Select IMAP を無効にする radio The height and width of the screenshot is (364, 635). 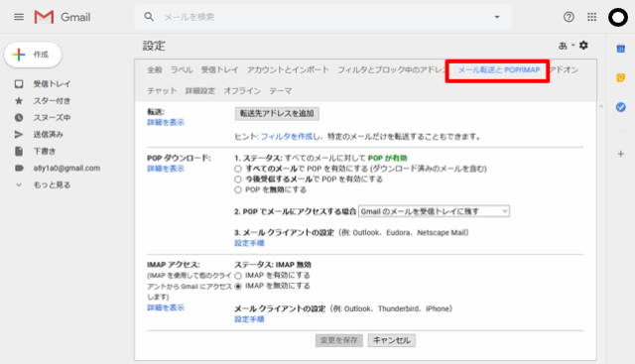(238, 287)
